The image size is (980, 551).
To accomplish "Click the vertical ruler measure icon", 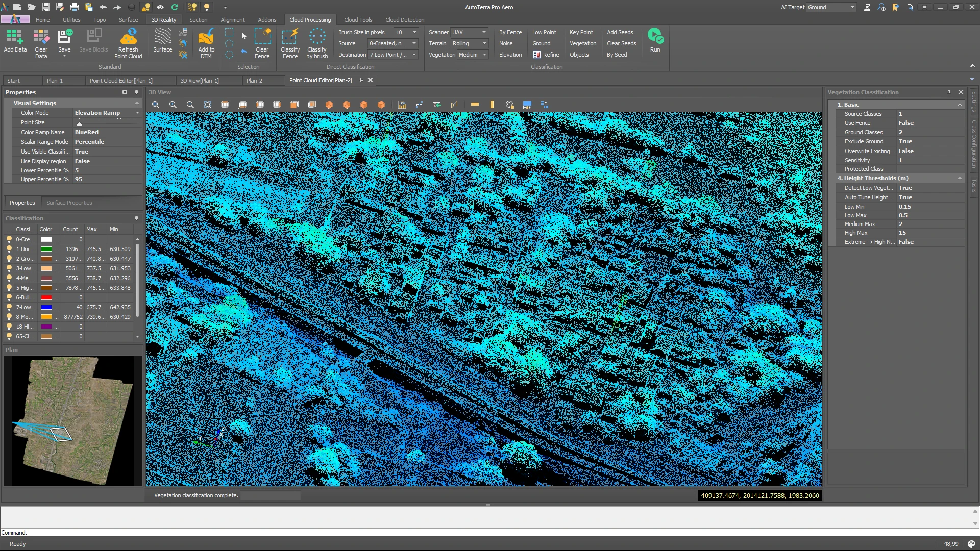I will (x=492, y=105).
